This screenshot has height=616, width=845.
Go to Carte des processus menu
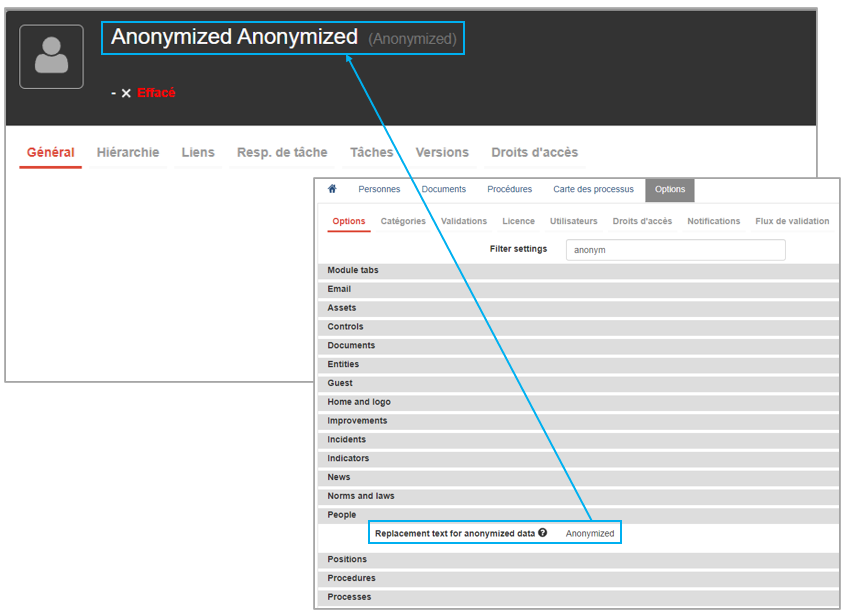pyautogui.click(x=593, y=189)
